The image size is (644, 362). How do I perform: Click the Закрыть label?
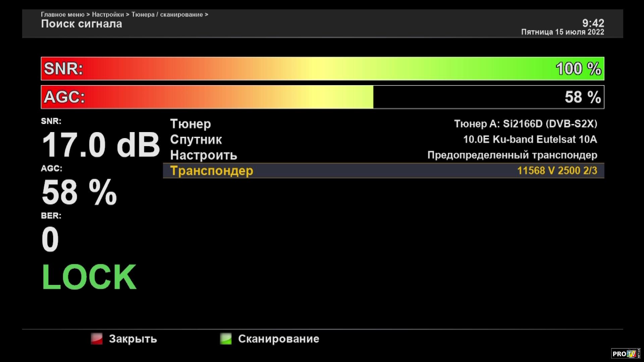[x=133, y=339]
